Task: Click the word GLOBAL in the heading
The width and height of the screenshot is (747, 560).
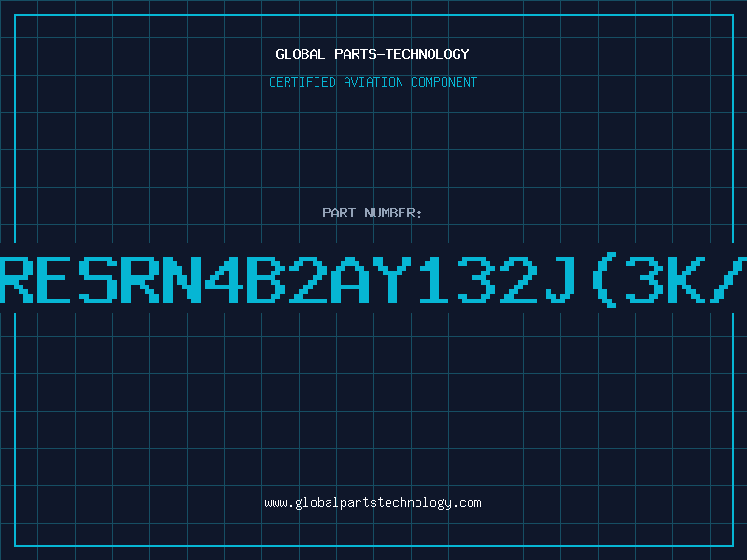Action: coord(300,54)
